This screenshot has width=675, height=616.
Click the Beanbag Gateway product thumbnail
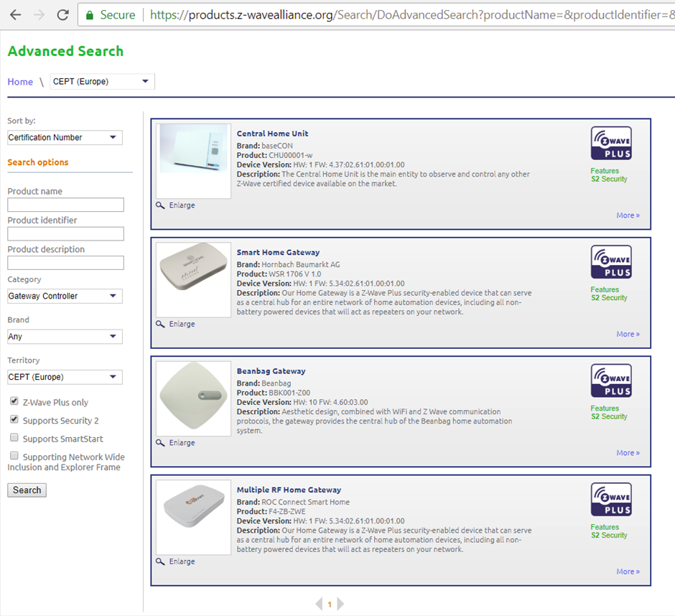pyautogui.click(x=193, y=398)
